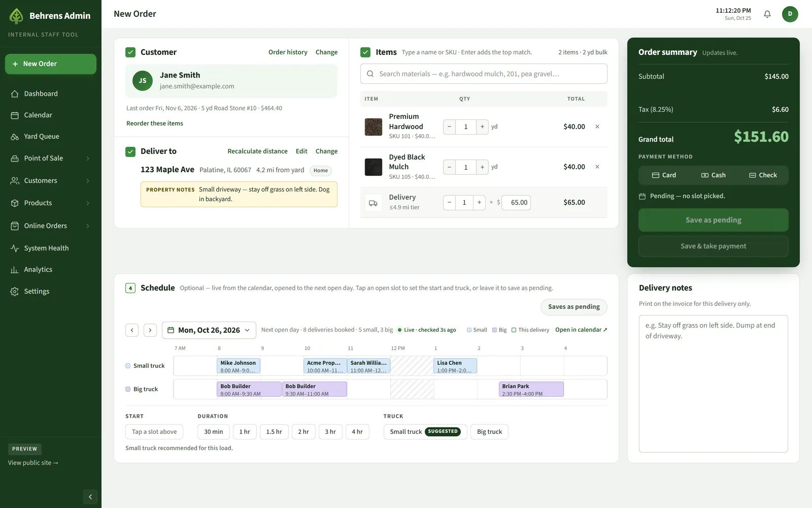This screenshot has height=508, width=812.
Task: Toggle the Customer section checkbox
Action: tap(130, 52)
